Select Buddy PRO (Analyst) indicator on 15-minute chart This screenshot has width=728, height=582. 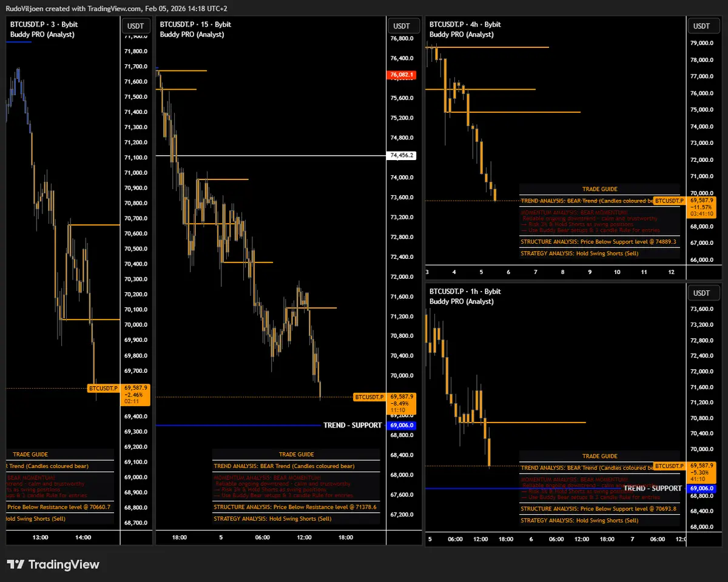192,35
